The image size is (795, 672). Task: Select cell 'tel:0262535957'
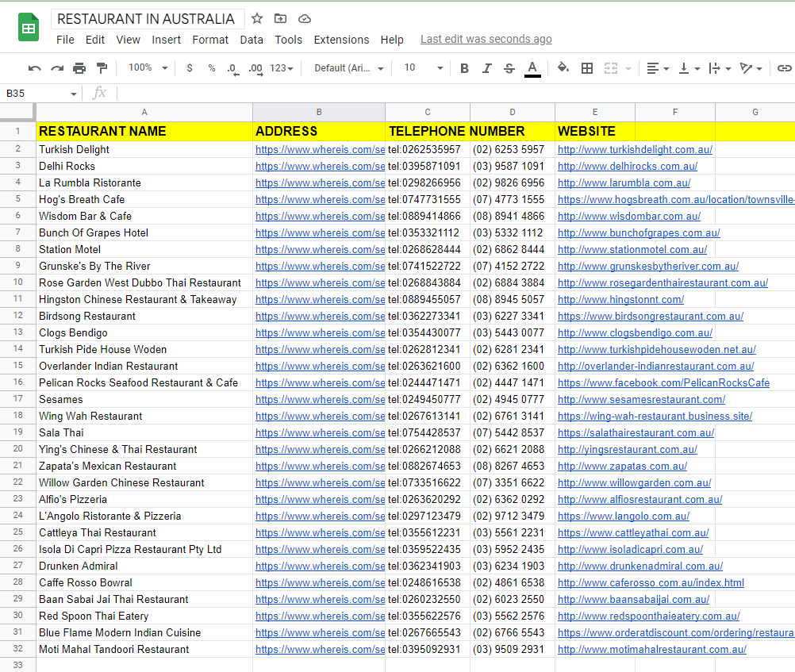click(428, 150)
